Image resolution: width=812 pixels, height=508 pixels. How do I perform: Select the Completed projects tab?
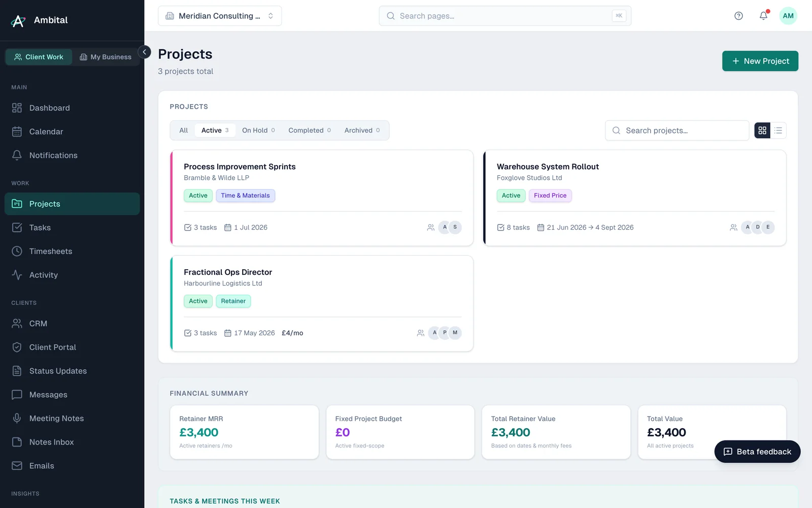(310, 131)
